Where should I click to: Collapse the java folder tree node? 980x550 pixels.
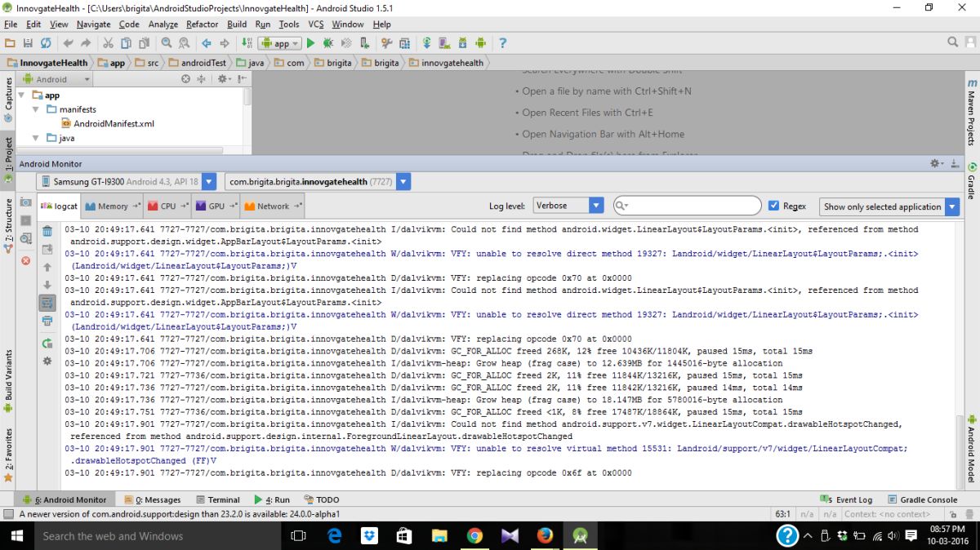pyautogui.click(x=37, y=139)
